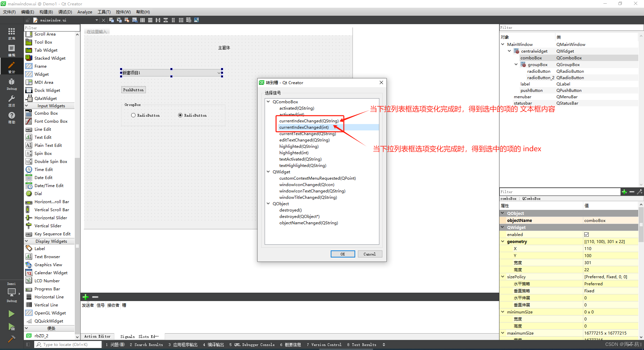The width and height of the screenshot is (644, 350).
Task: Build project with the hammer icon
Action: point(11,339)
